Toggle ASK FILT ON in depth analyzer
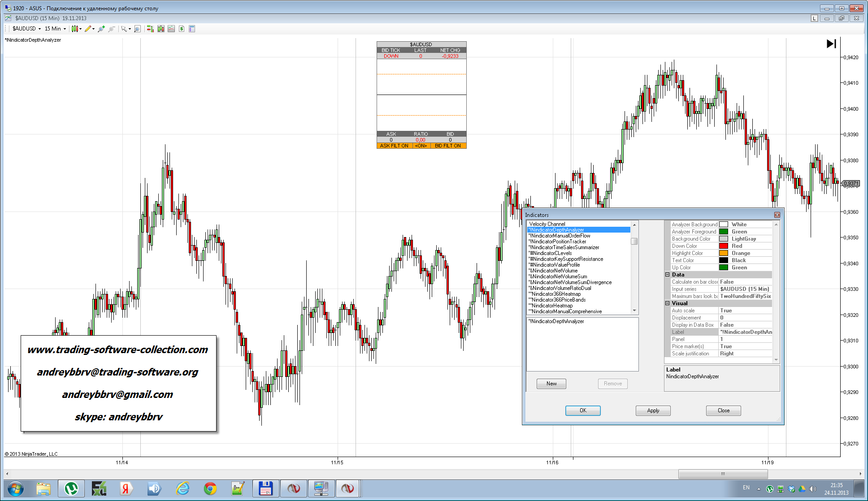The image size is (868, 501). pyautogui.click(x=394, y=146)
